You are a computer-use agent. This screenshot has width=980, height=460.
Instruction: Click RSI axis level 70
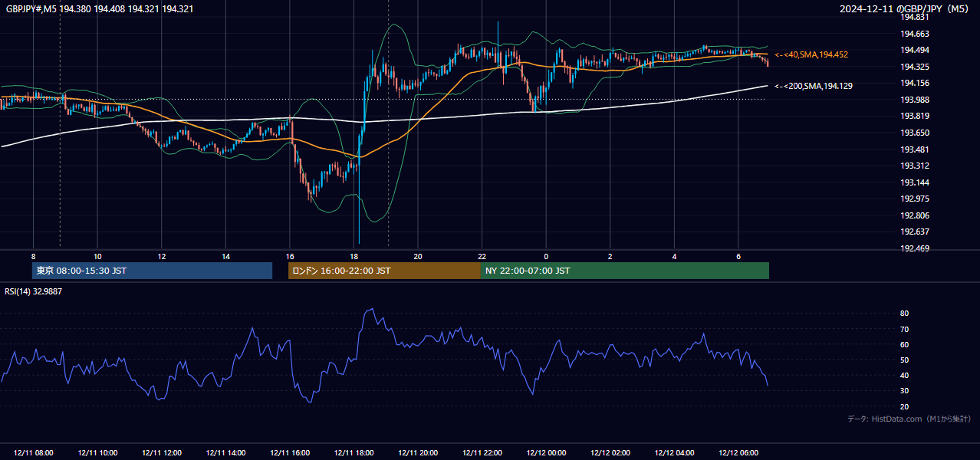coord(904,329)
